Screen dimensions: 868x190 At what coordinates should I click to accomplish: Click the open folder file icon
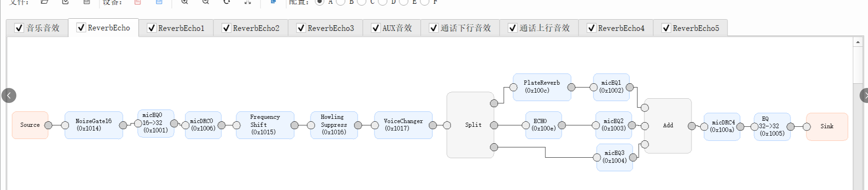pyautogui.click(x=44, y=2)
